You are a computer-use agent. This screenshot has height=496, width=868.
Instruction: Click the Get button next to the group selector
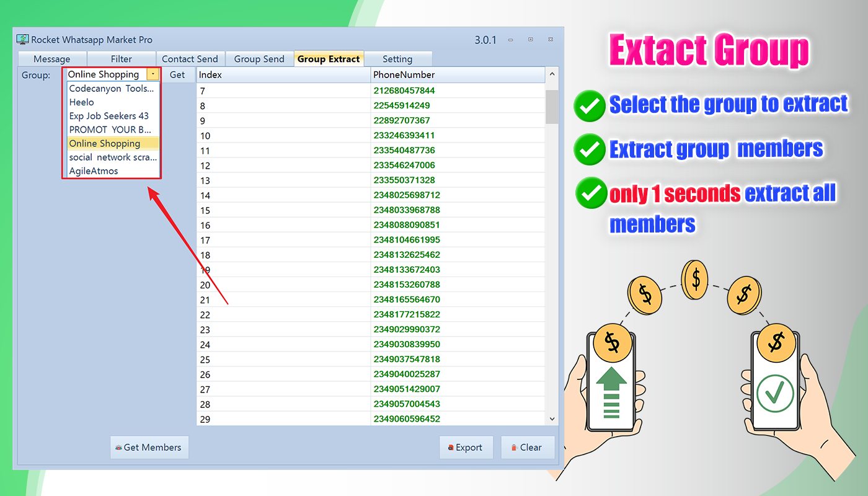178,74
